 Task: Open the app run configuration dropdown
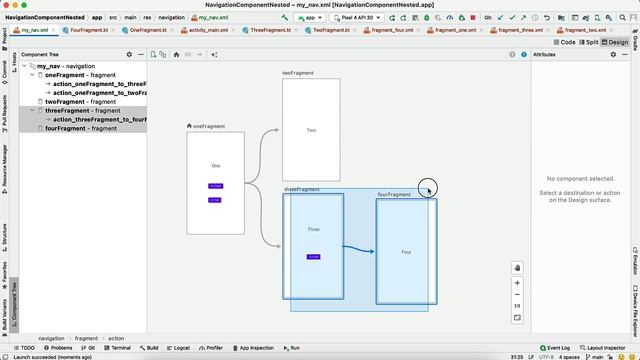[310, 18]
